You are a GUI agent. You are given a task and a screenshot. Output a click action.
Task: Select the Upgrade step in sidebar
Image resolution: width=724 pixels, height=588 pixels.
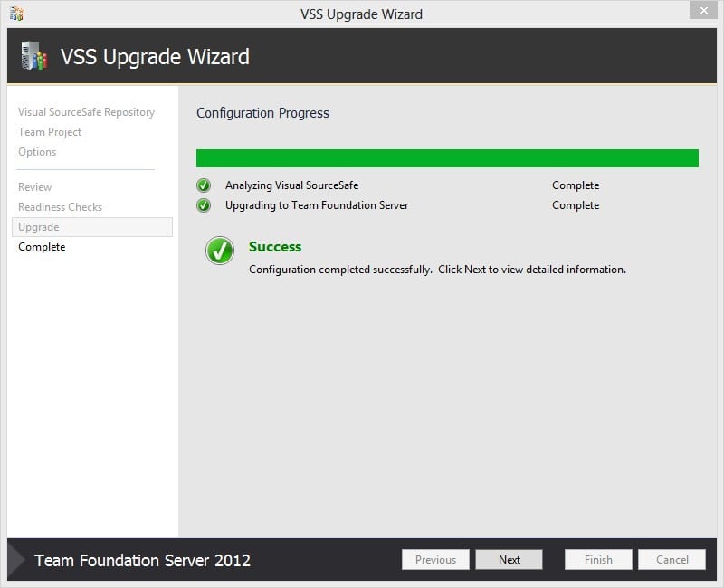tap(92, 227)
